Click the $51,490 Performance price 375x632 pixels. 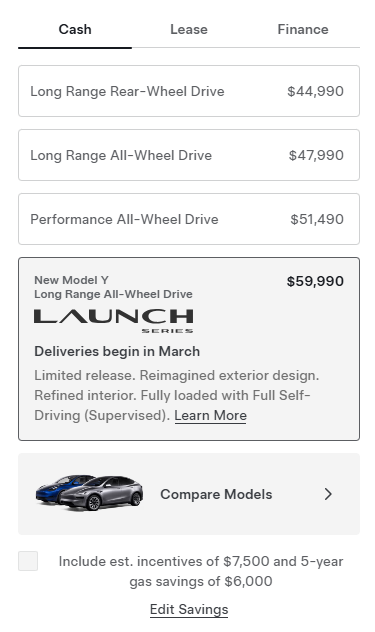click(x=317, y=219)
